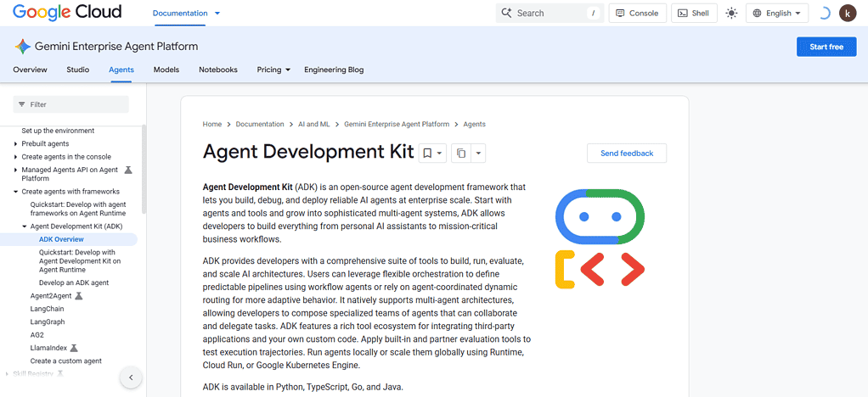
Task: Open the AI and ML breadcrumb
Action: coord(314,125)
